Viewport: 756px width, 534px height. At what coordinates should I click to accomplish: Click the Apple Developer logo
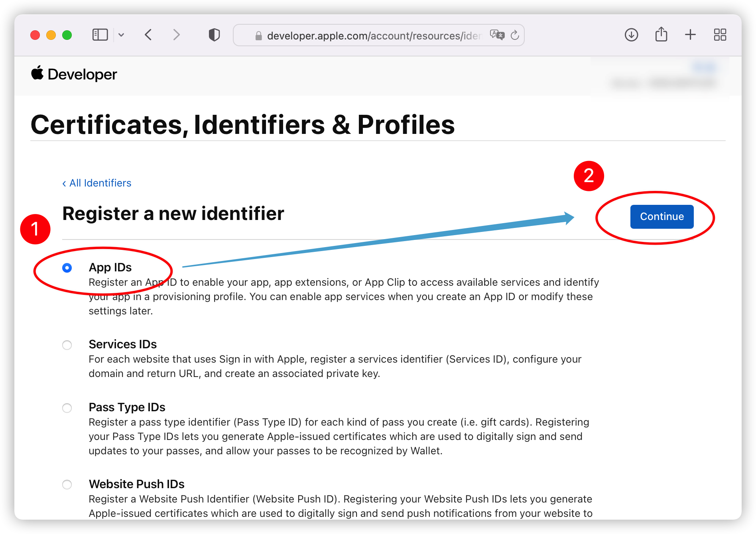[x=74, y=74]
